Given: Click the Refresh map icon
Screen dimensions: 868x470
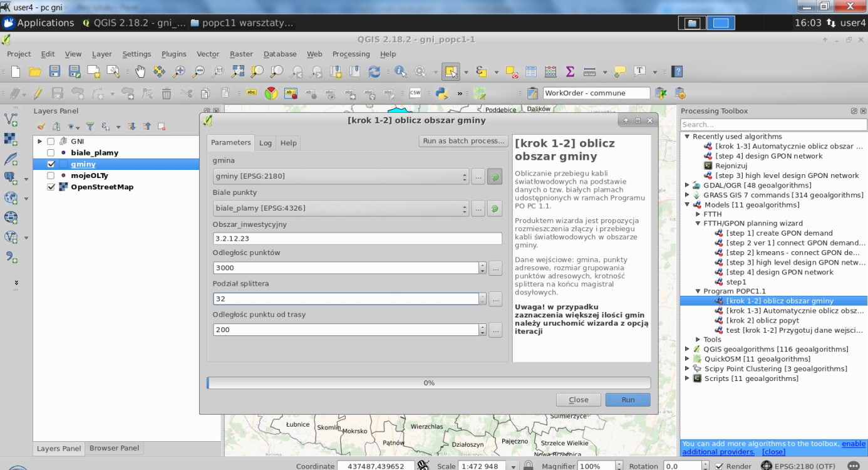Looking at the screenshot, I should 374,71.
